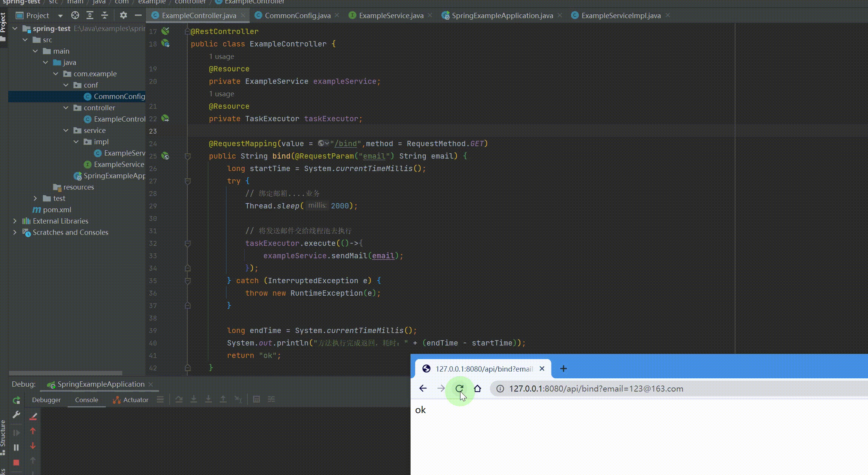Image resolution: width=868 pixels, height=475 pixels.
Task: Click Select Opened File crosshair icon
Action: point(75,15)
